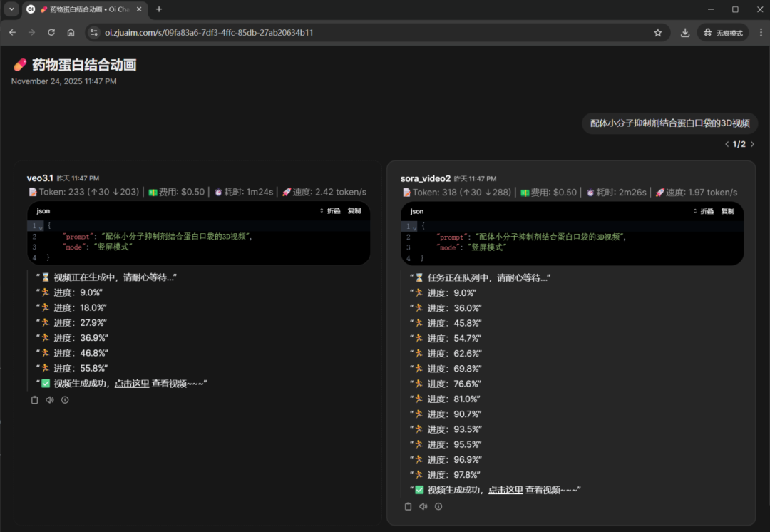The width and height of the screenshot is (770, 532).
Task: Click the info icon beneath sora_video2's progress list
Action: point(438,506)
